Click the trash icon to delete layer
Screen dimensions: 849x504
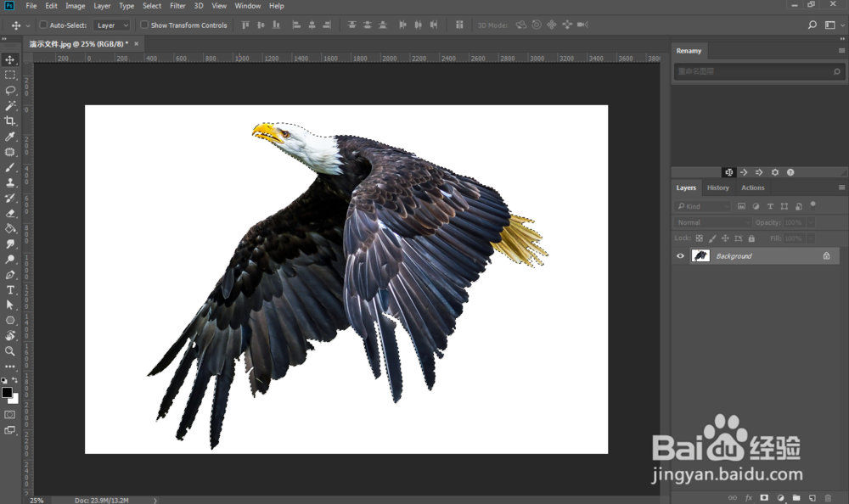(x=827, y=497)
